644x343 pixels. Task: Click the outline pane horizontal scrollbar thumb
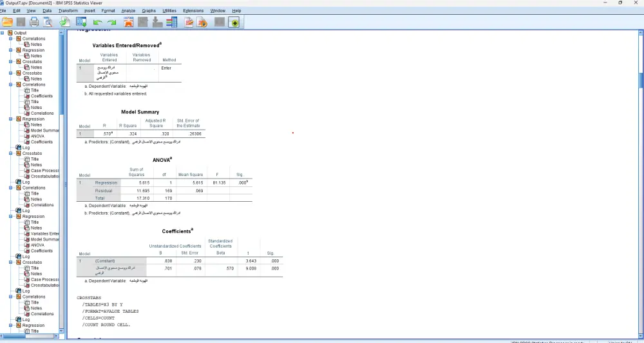point(15,336)
